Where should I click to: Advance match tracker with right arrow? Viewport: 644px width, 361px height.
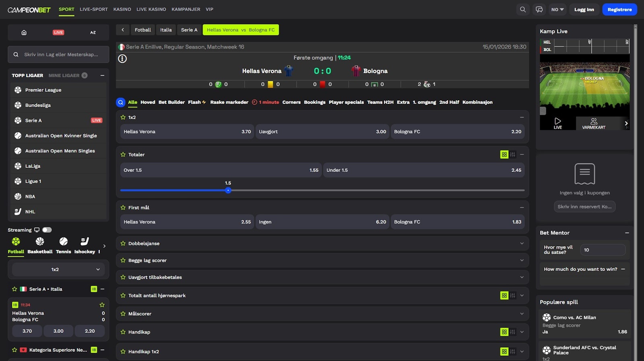point(626,123)
